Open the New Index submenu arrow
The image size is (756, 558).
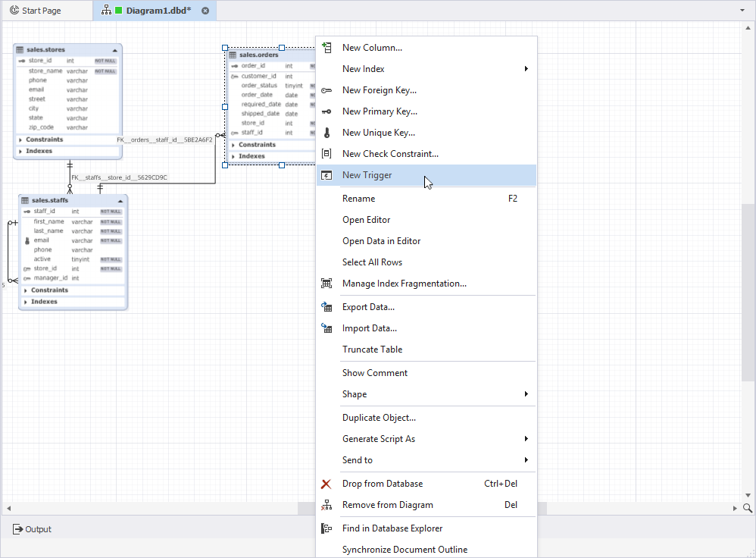coord(526,68)
